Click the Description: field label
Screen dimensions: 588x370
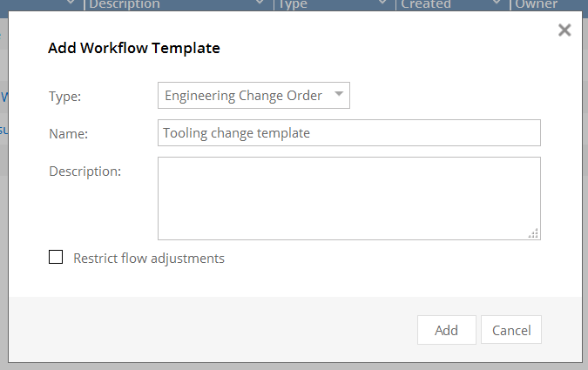84,171
